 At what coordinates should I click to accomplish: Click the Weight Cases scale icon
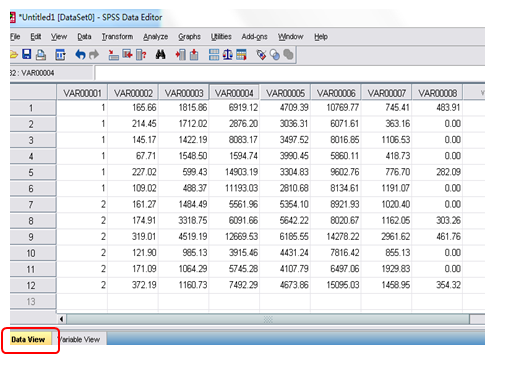coord(228,54)
